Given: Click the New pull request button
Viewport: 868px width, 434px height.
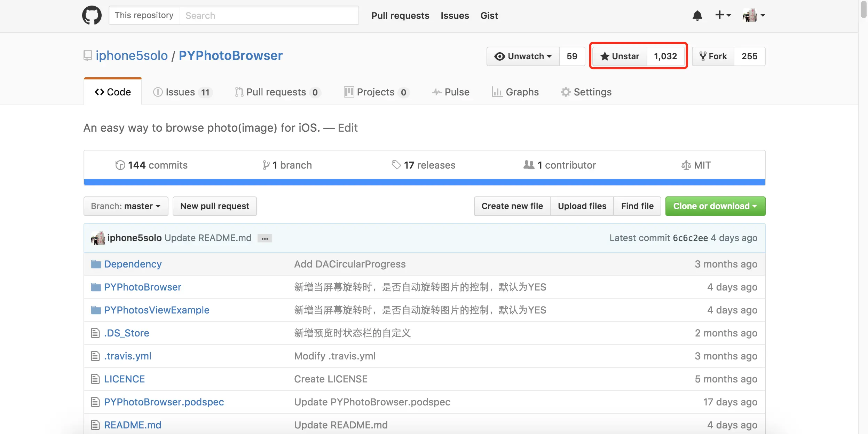Looking at the screenshot, I should point(215,206).
